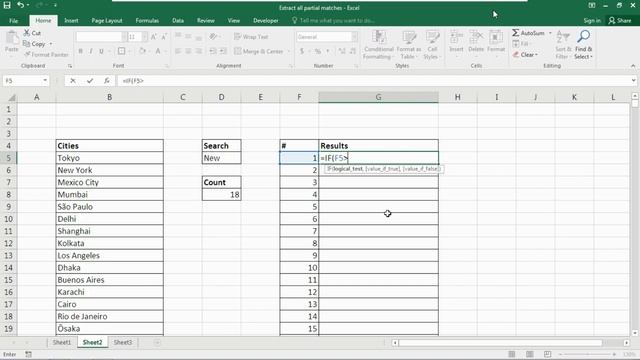Open Ribbon Display Options icon

coord(591,5)
